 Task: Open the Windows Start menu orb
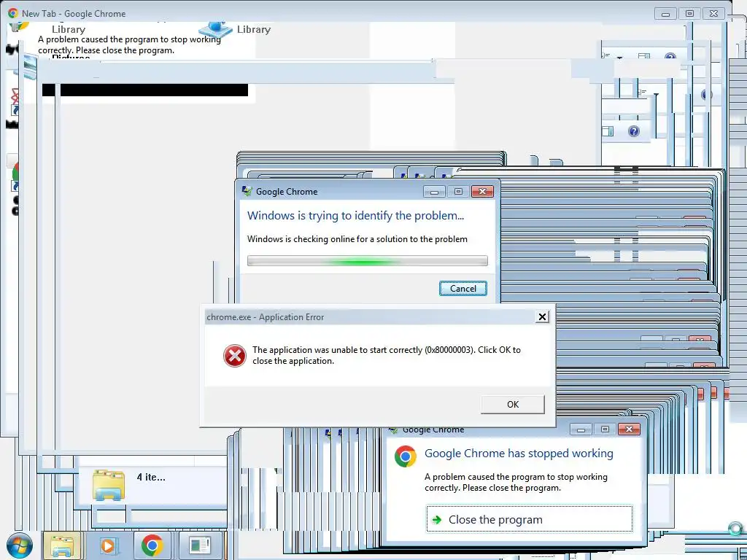pyautogui.click(x=20, y=545)
